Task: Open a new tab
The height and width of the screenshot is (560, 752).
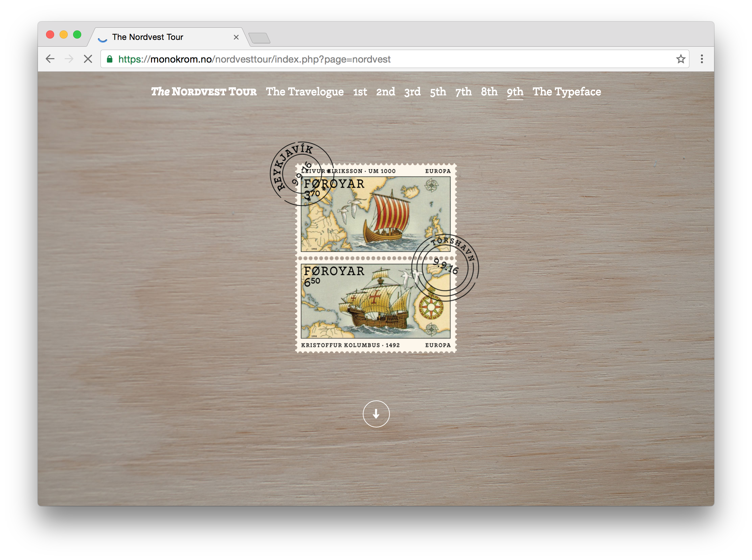Action: click(x=260, y=38)
